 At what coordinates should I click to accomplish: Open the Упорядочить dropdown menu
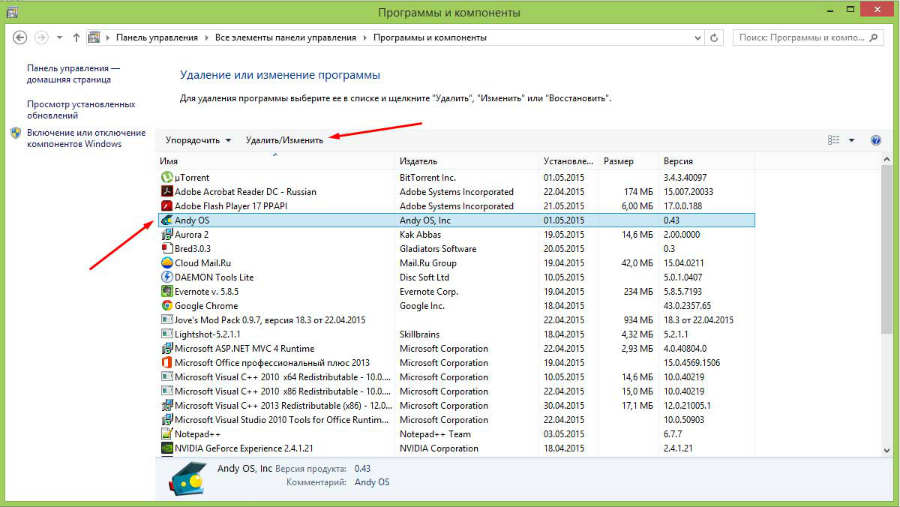pos(198,141)
